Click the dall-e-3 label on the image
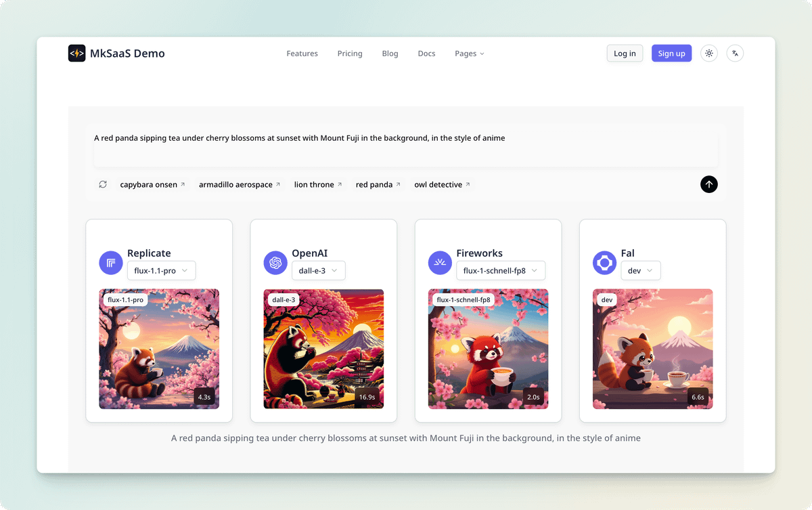The width and height of the screenshot is (812, 510). tap(284, 299)
